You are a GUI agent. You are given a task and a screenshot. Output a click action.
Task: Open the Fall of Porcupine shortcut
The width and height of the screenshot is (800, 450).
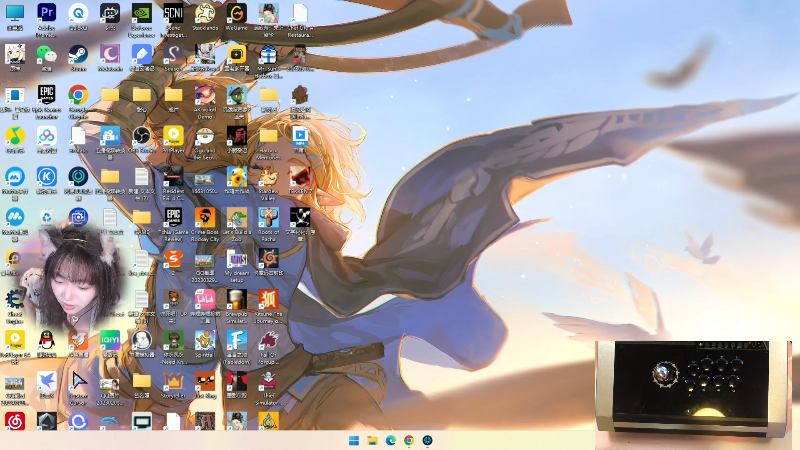(x=268, y=340)
